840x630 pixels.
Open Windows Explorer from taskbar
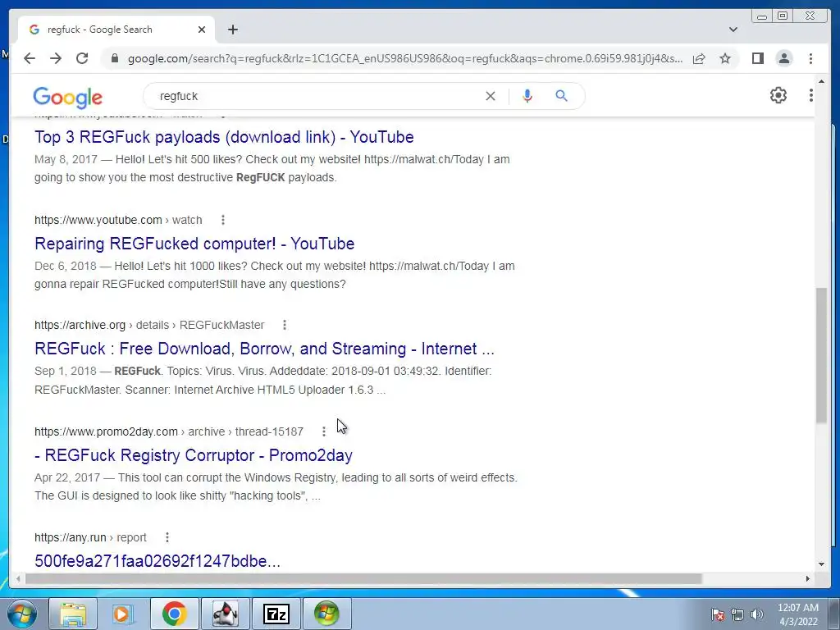pos(73,614)
